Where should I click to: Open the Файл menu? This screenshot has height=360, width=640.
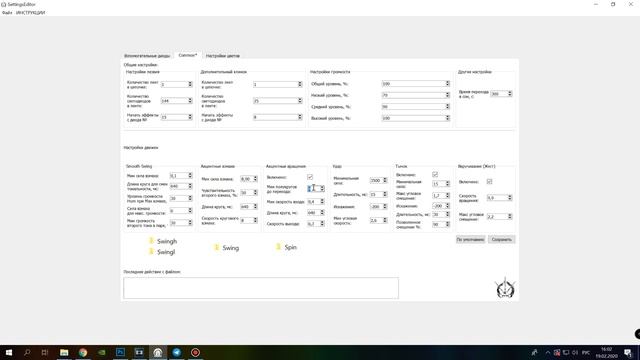7,13
